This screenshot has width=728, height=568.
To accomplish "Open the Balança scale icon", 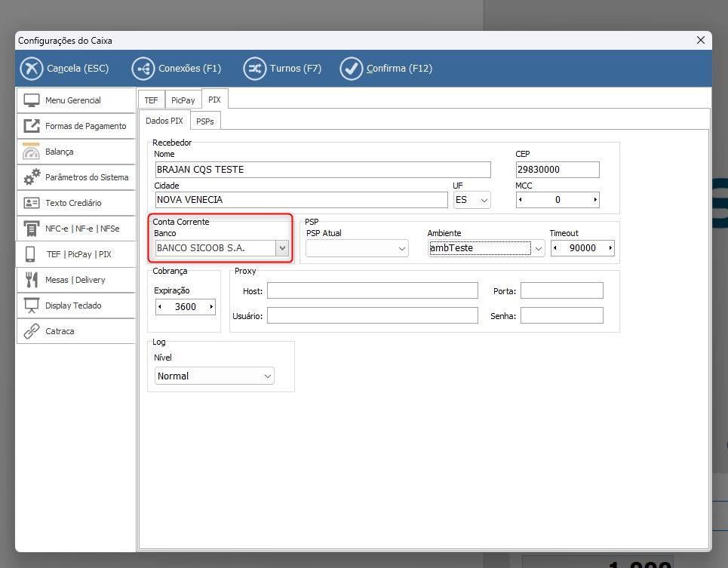I will click(x=32, y=152).
